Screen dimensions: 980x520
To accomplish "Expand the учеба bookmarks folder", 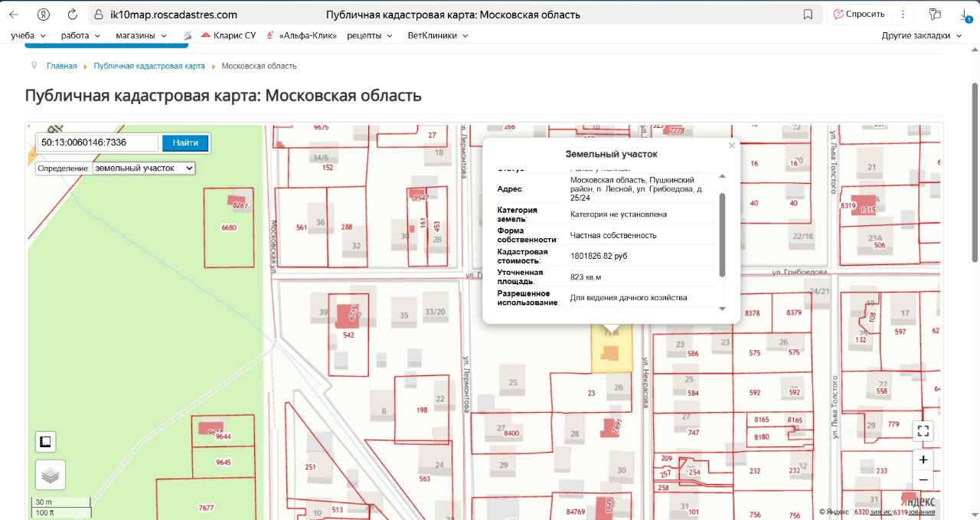I will pyautogui.click(x=28, y=35).
